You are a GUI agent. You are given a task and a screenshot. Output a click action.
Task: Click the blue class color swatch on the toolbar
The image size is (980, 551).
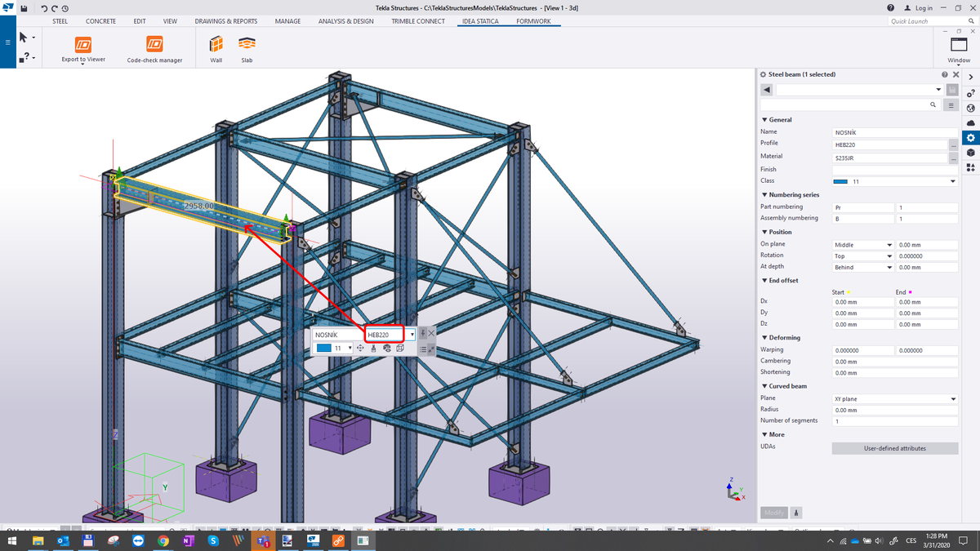click(x=324, y=348)
